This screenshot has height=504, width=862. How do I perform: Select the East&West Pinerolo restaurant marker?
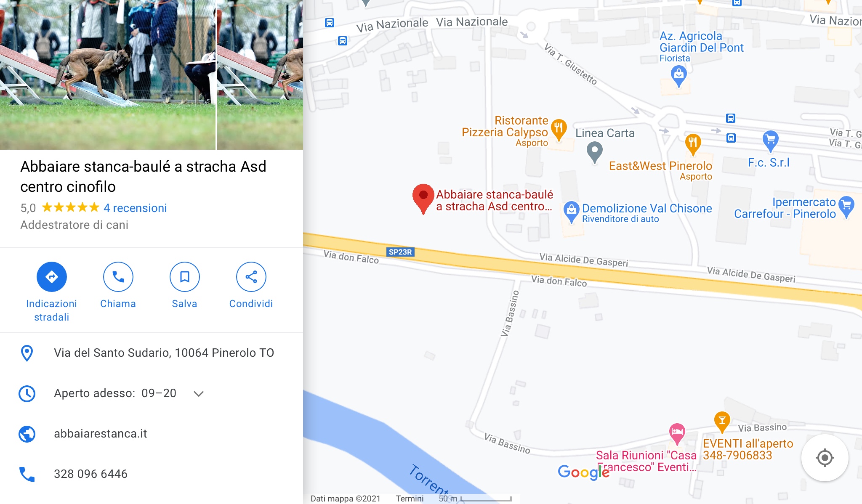point(693,144)
